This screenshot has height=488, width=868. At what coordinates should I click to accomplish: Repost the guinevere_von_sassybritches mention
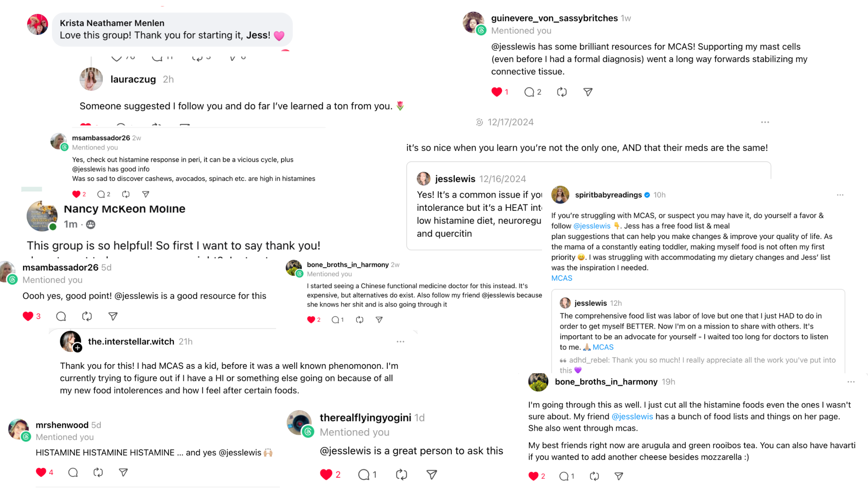coord(562,92)
